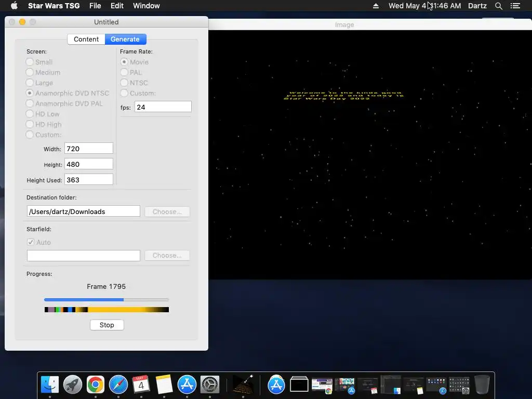Restore minimized window with Safari badge
The width and height of the screenshot is (532, 399).
[x=436, y=385]
